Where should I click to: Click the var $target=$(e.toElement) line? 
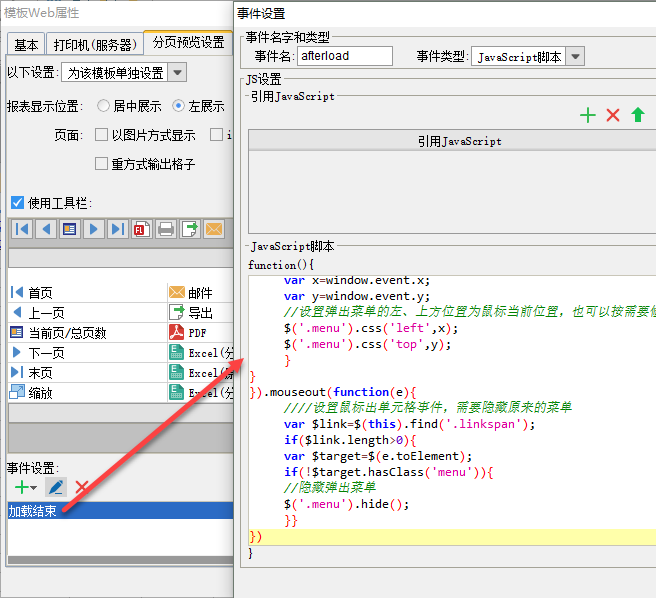378,456
